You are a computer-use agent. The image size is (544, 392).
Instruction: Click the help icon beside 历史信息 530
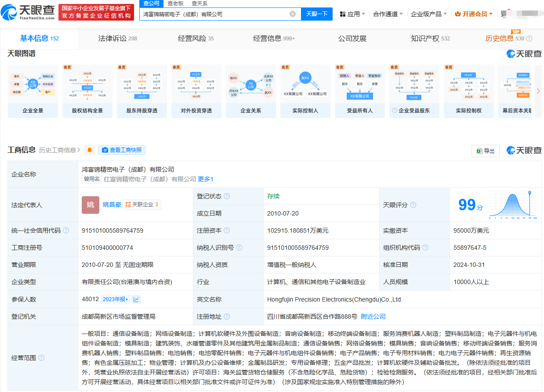pyautogui.click(x=529, y=39)
